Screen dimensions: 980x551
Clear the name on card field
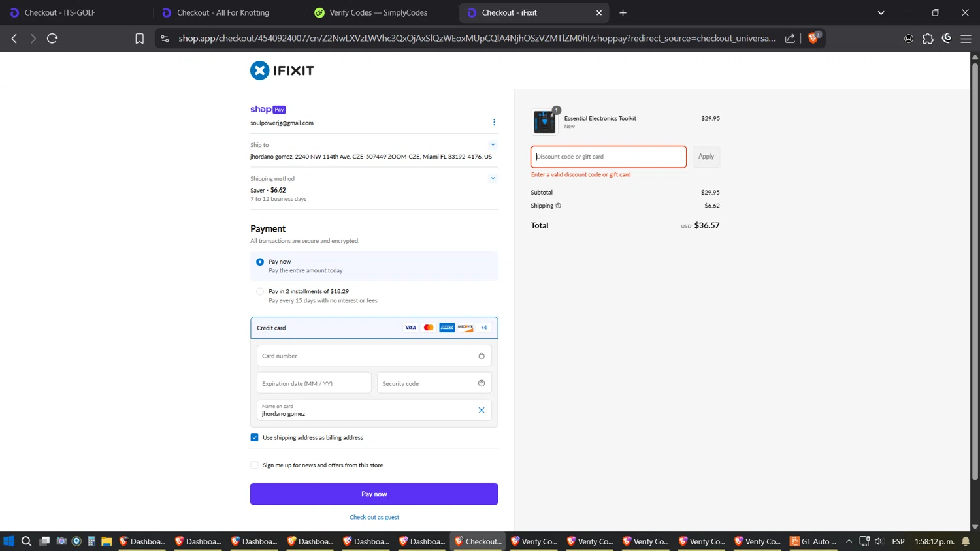482,410
